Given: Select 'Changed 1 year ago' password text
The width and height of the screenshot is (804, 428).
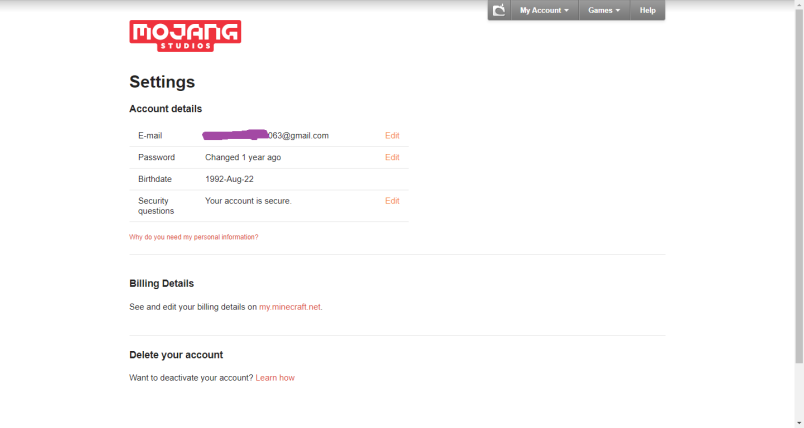Looking at the screenshot, I should click(243, 157).
